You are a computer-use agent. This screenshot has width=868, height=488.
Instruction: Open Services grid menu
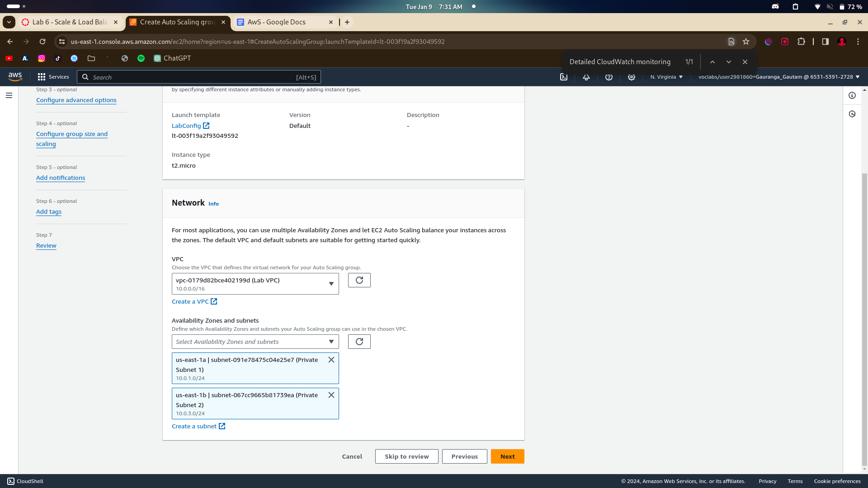pos(53,77)
